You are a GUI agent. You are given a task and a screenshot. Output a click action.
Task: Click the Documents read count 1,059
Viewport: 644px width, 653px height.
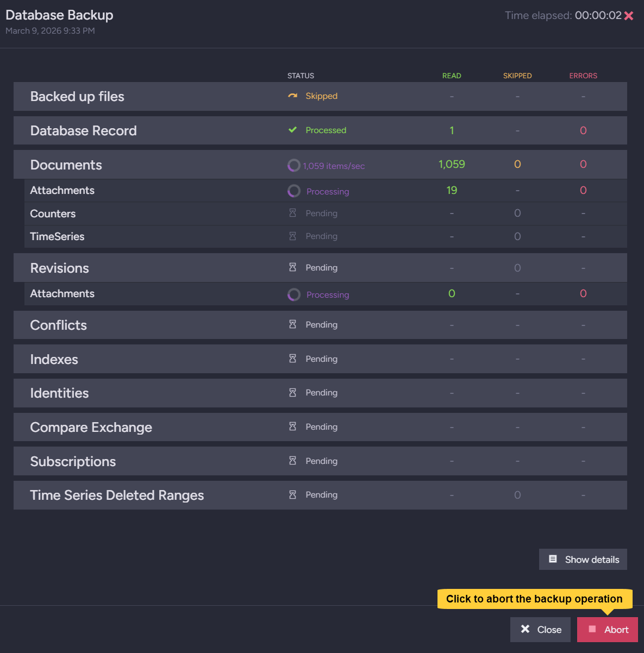coord(452,164)
